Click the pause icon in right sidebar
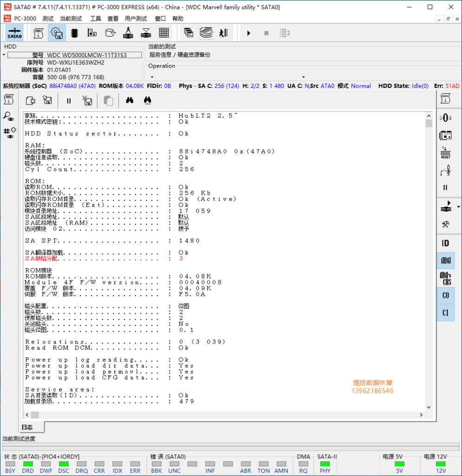This screenshot has height=476, width=462. pos(445,187)
